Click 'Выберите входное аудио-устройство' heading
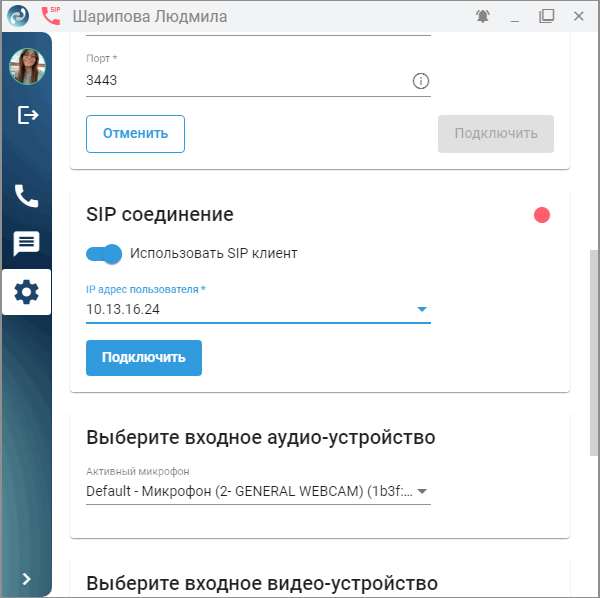600x598 pixels. (x=261, y=437)
